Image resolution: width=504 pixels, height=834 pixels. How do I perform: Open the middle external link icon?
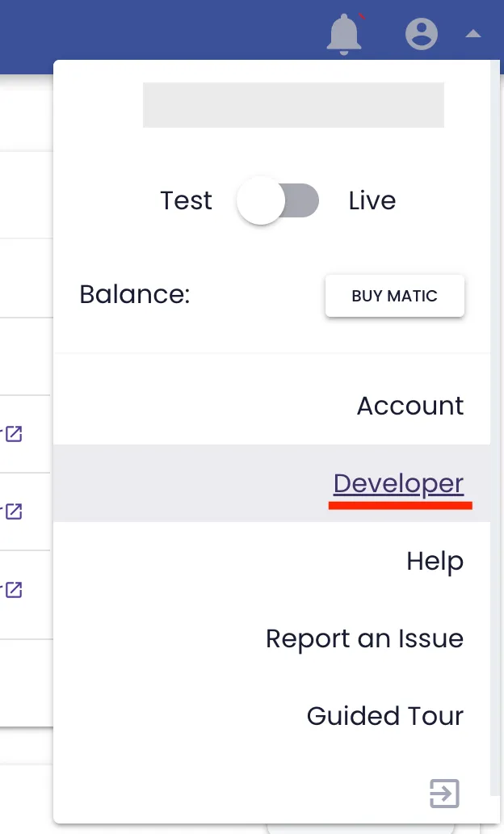click(x=14, y=512)
